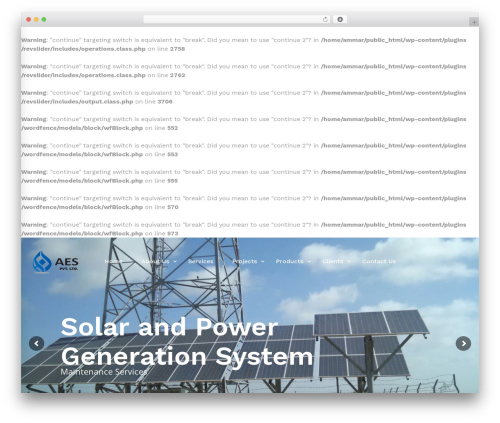Click the wfBlock.php line 552 warning
The image size is (500, 423).
point(244,123)
